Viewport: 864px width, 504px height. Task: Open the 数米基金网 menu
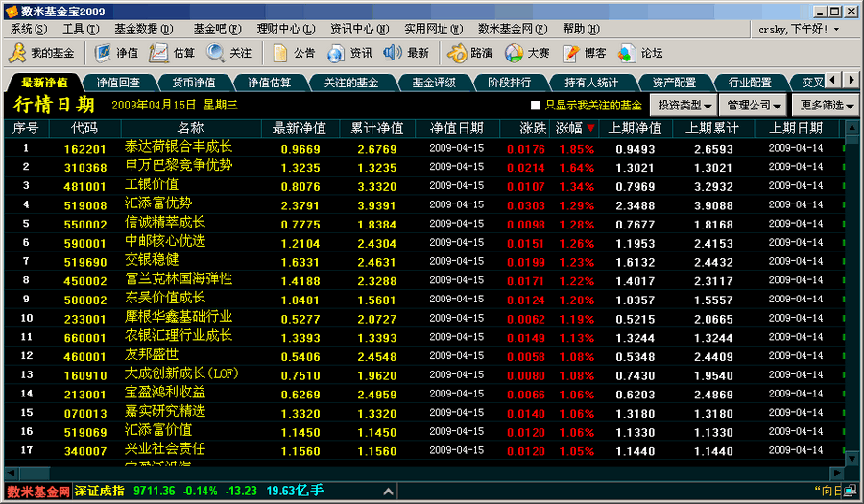(513, 29)
